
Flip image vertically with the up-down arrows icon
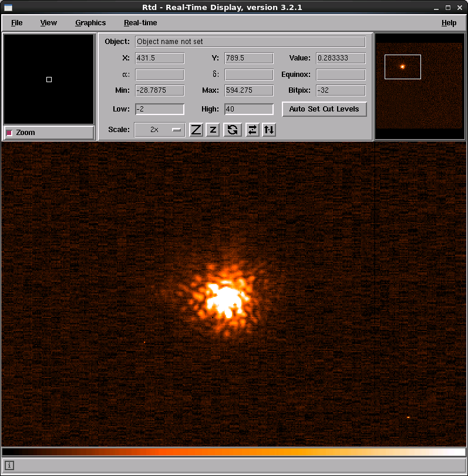tap(268, 130)
